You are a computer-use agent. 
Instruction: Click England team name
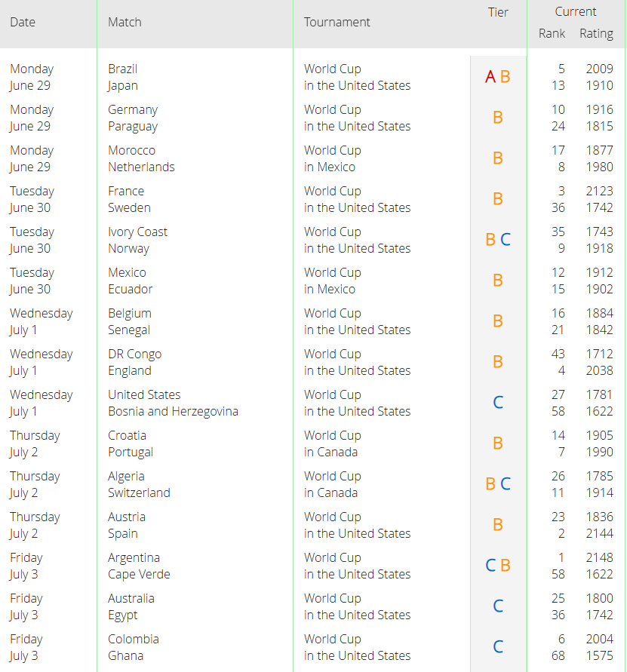130,371
